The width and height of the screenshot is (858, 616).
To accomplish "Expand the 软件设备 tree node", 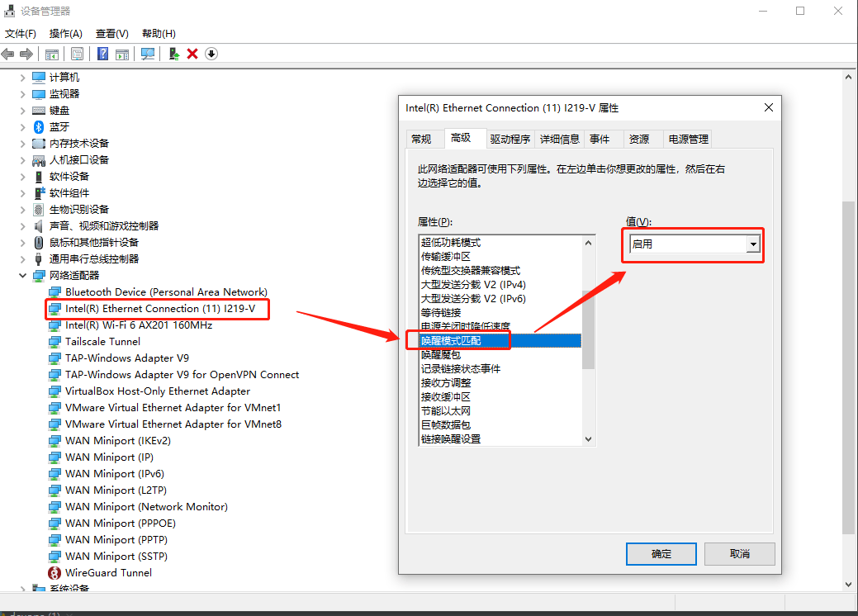I will (x=22, y=177).
